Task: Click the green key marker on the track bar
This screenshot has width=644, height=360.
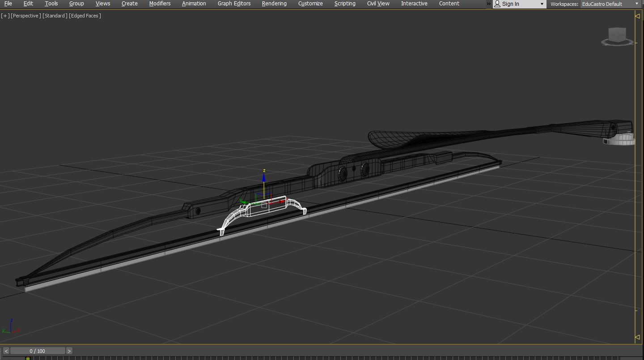Action: pos(28,358)
